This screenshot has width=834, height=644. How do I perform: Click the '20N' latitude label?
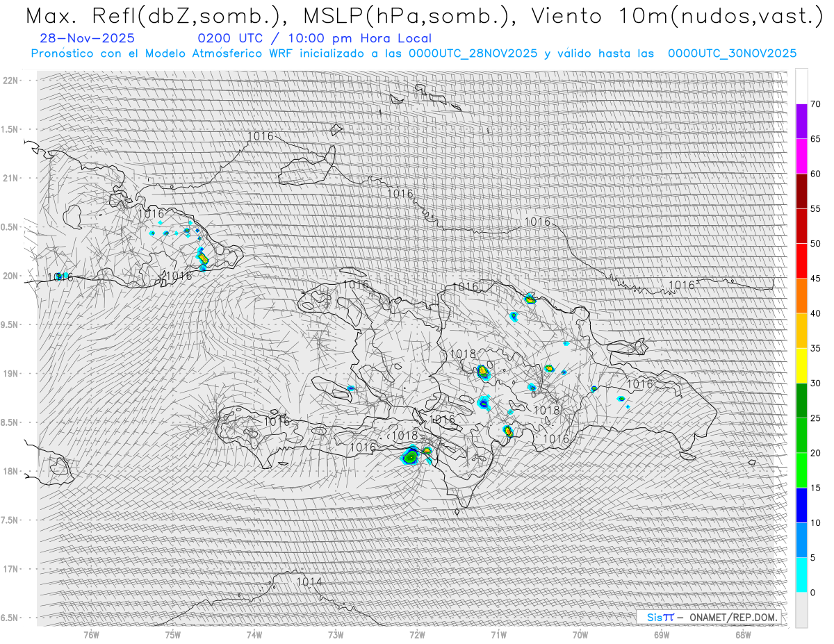pyautogui.click(x=12, y=276)
